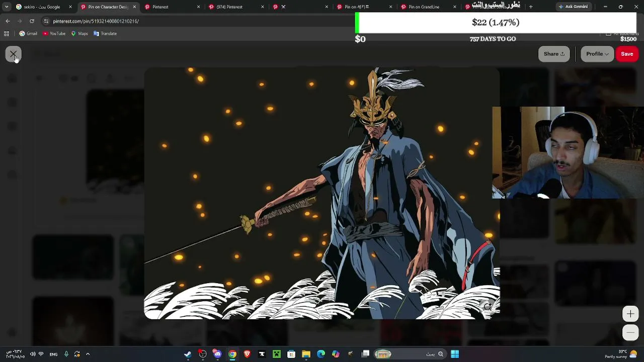Reload the Pinterest page
644x362 pixels.
click(32, 21)
